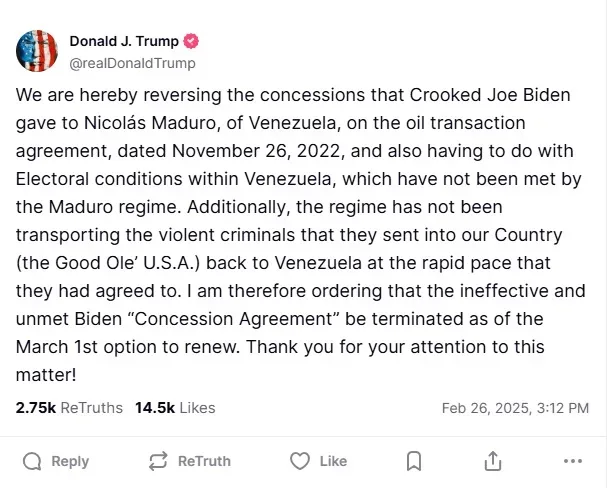
Task: Click the final word "matter!" of the post
Action: 45,376
